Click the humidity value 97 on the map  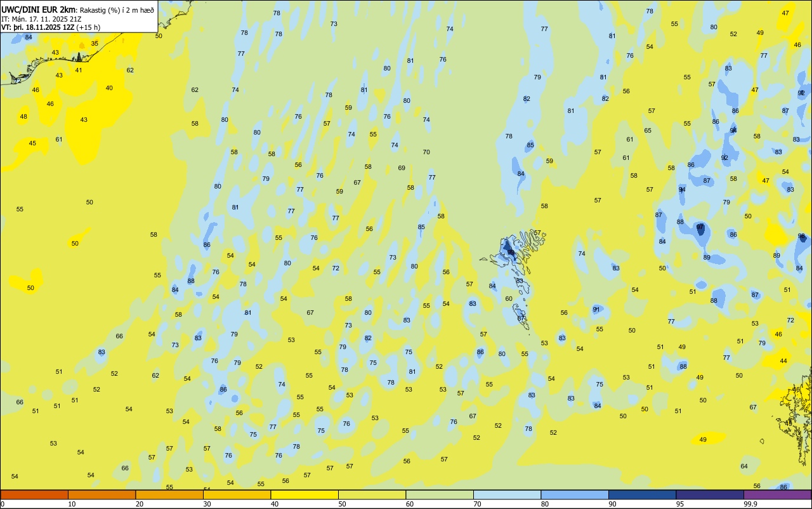tap(700, 227)
